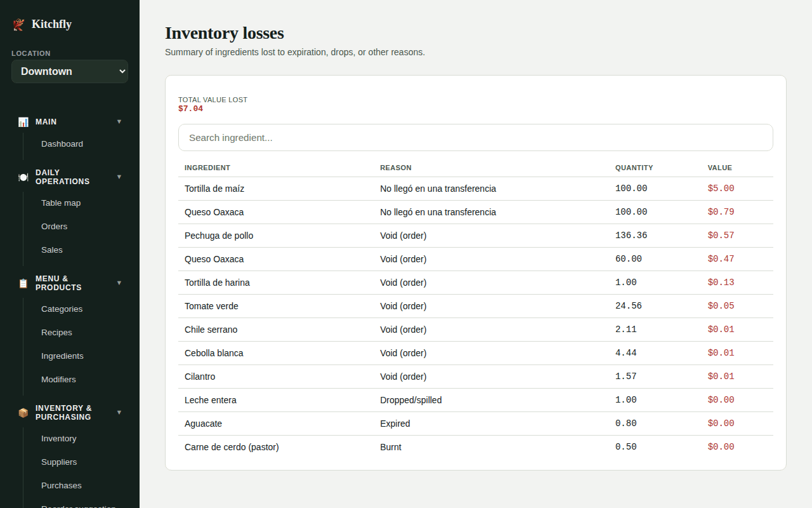Collapse the Inventory & Purchasing section arrow
The width and height of the screenshot is (812, 508).
119,413
